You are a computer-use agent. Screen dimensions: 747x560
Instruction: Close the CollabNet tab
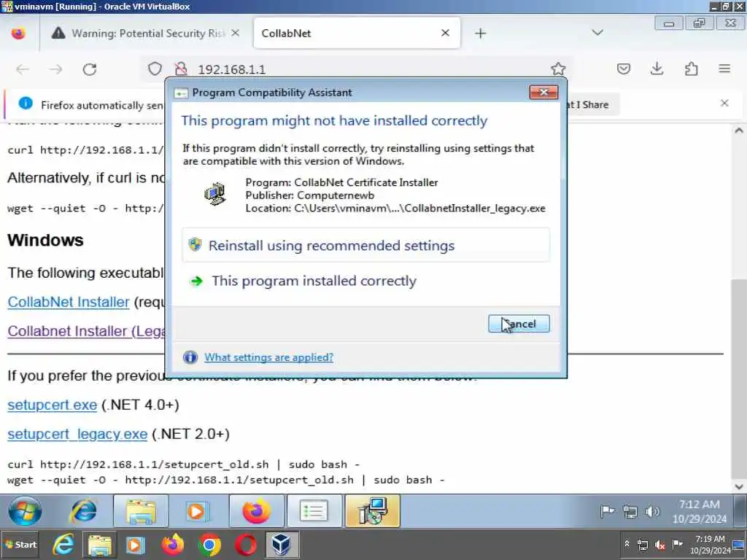point(445,33)
